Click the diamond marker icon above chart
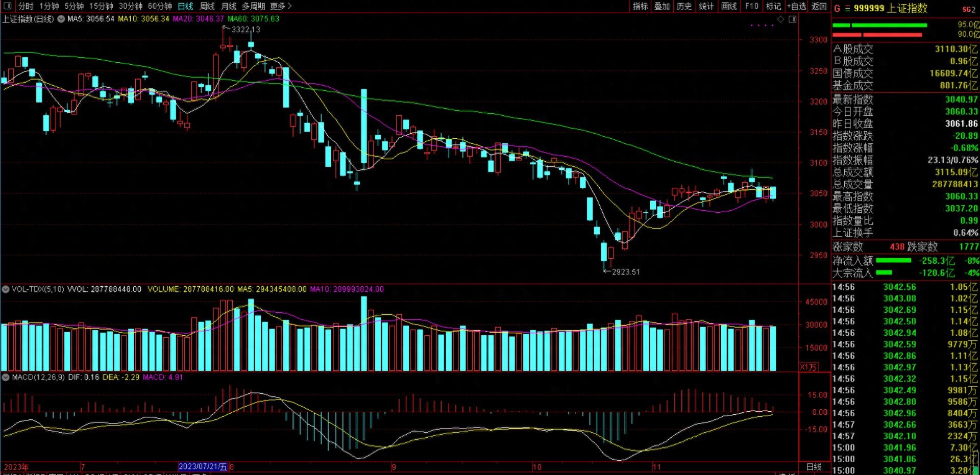Screen dimensions: 980x475 pos(780,19)
